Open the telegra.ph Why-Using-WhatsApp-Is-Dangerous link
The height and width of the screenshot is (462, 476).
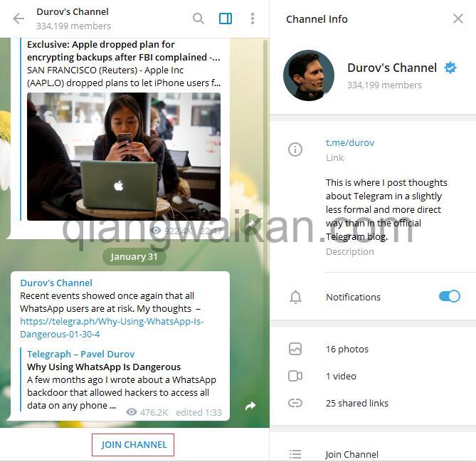112,327
